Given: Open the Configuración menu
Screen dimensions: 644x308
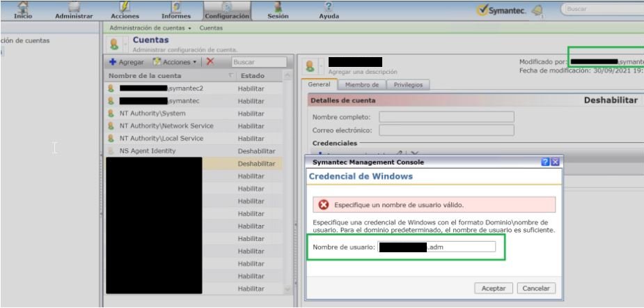Looking at the screenshot, I should click(227, 10).
